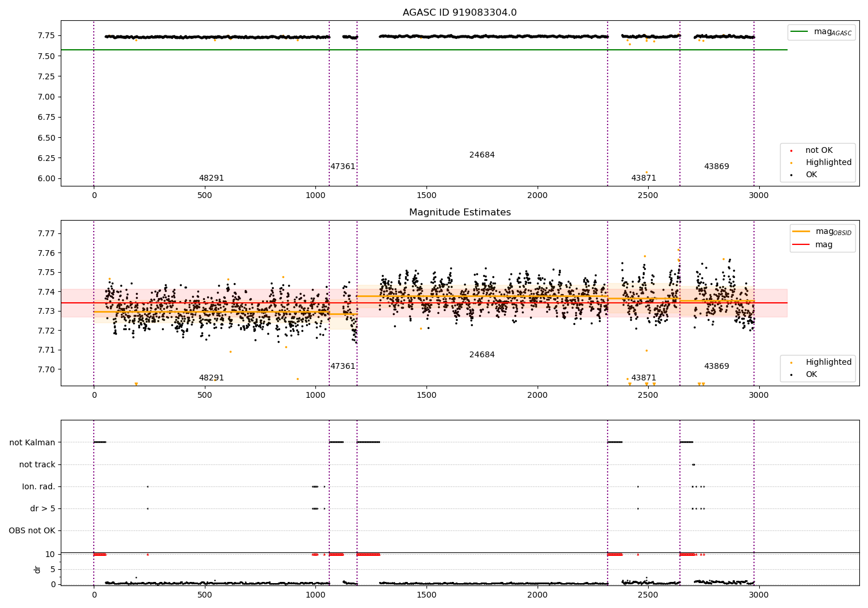The height and width of the screenshot is (608, 868).
Task: Click the 'not track' axis label
Action: [x=37, y=464]
